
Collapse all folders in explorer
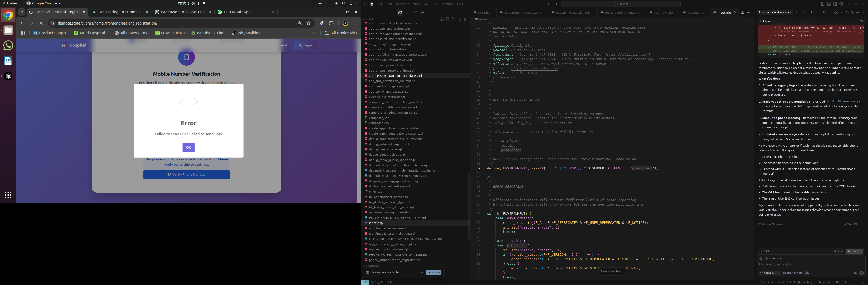click(465, 19)
